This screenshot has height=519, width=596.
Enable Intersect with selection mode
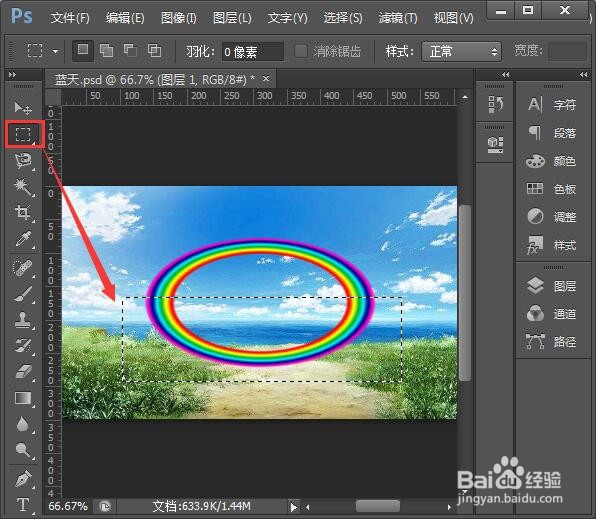[x=154, y=50]
